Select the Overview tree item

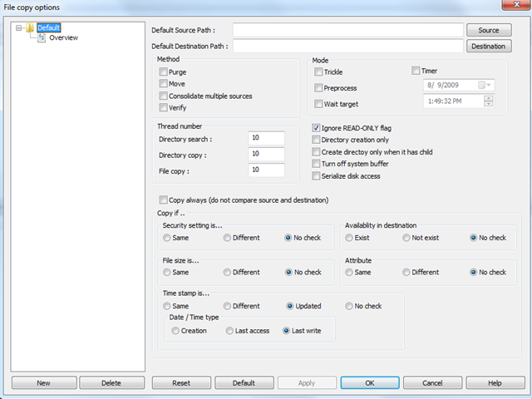pyautogui.click(x=63, y=37)
